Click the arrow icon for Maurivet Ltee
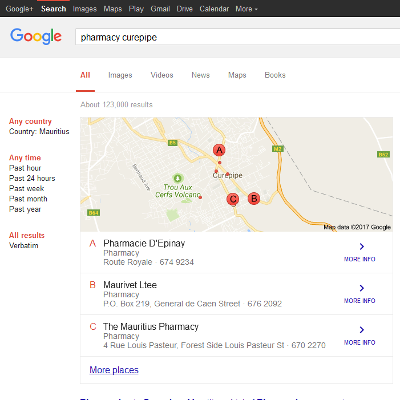This screenshot has height=400, width=400. (x=362, y=288)
